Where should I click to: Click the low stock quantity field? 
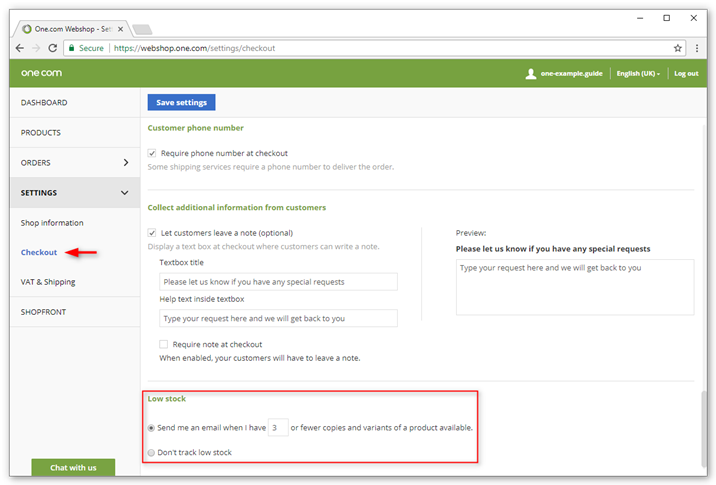[x=278, y=427]
